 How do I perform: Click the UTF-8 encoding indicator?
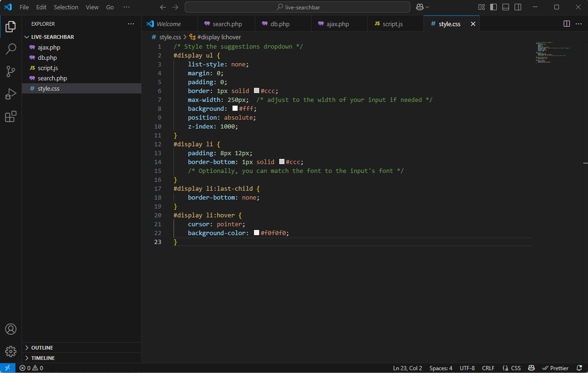click(467, 368)
